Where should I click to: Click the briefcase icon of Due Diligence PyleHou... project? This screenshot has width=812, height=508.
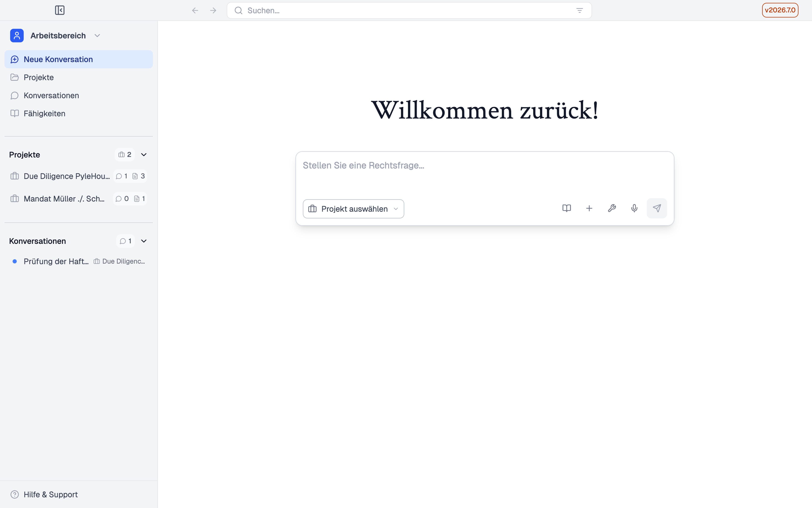pos(14,176)
